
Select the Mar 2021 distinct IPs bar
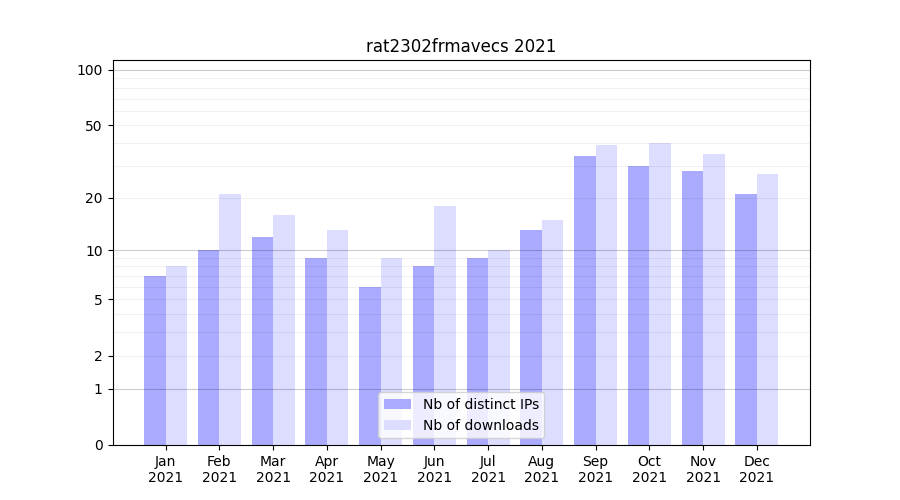click(x=262, y=340)
